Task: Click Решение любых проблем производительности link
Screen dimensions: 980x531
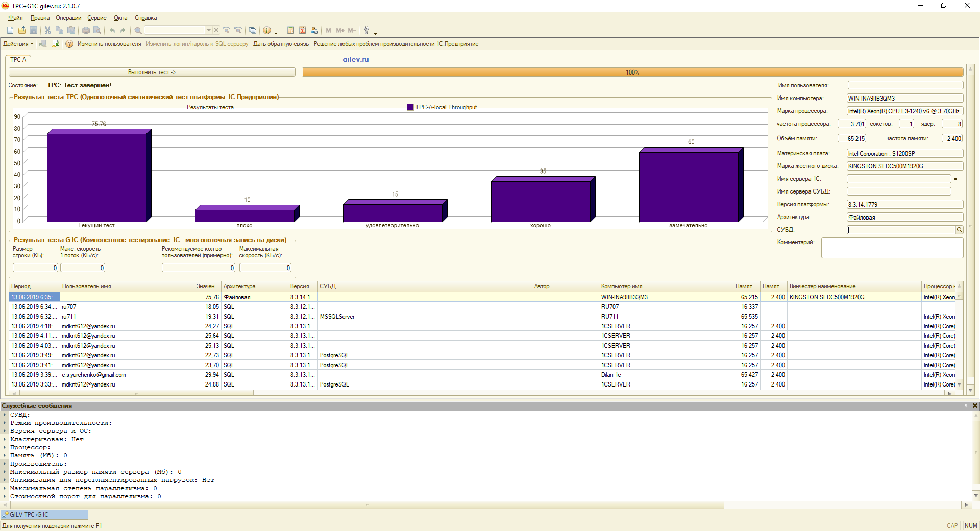Action: (x=396, y=44)
